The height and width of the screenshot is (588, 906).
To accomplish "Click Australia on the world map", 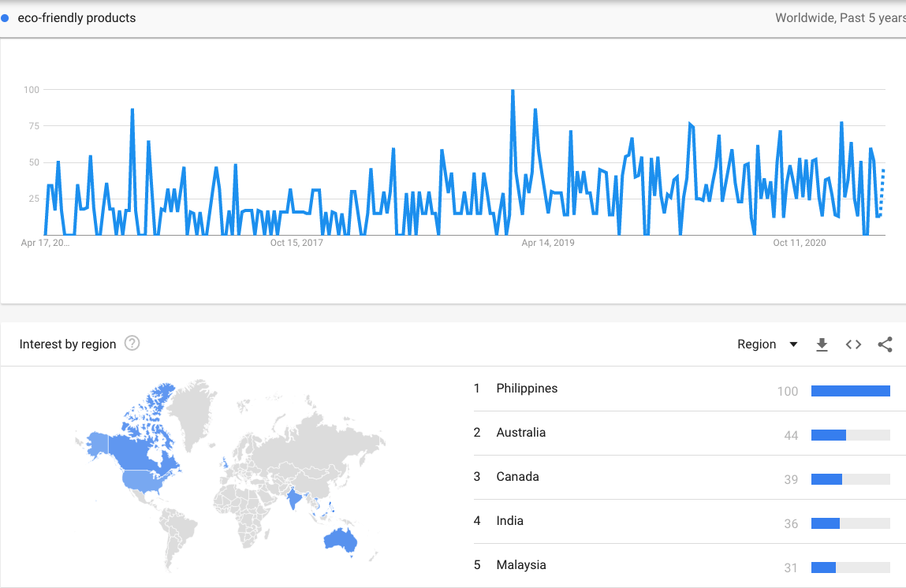I will [x=340, y=541].
